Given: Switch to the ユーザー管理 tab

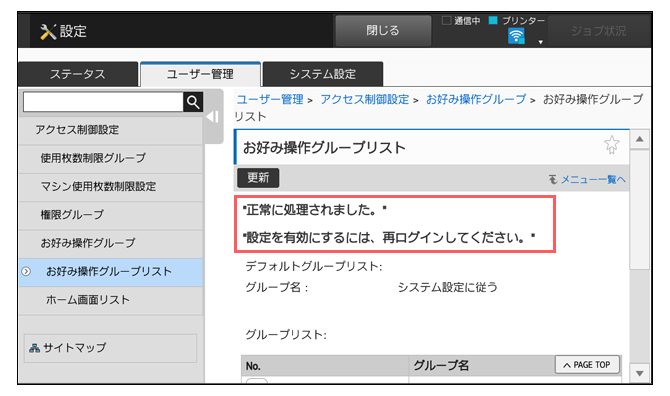Looking at the screenshot, I should click(200, 74).
